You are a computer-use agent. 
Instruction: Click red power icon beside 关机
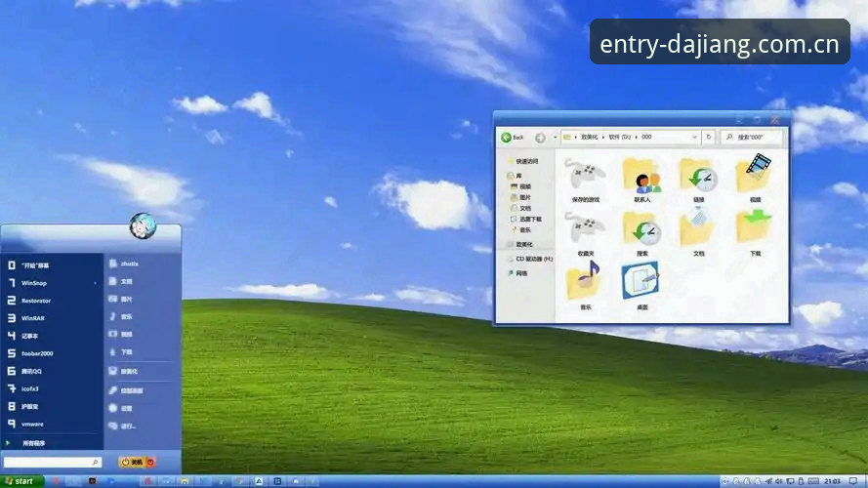click(x=150, y=462)
